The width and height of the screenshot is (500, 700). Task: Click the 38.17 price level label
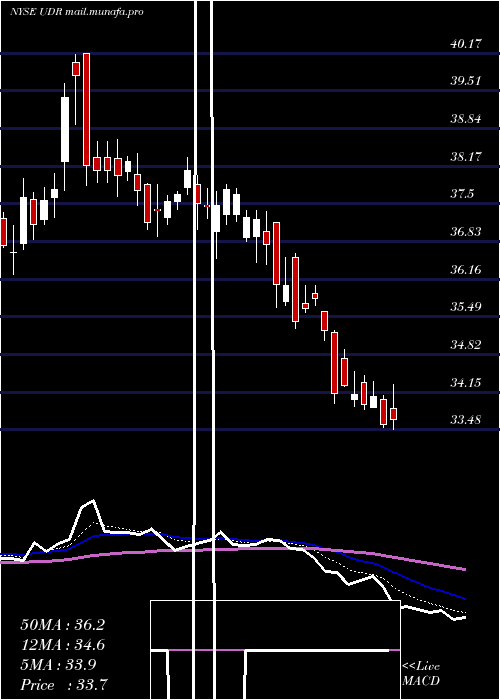[x=465, y=157]
